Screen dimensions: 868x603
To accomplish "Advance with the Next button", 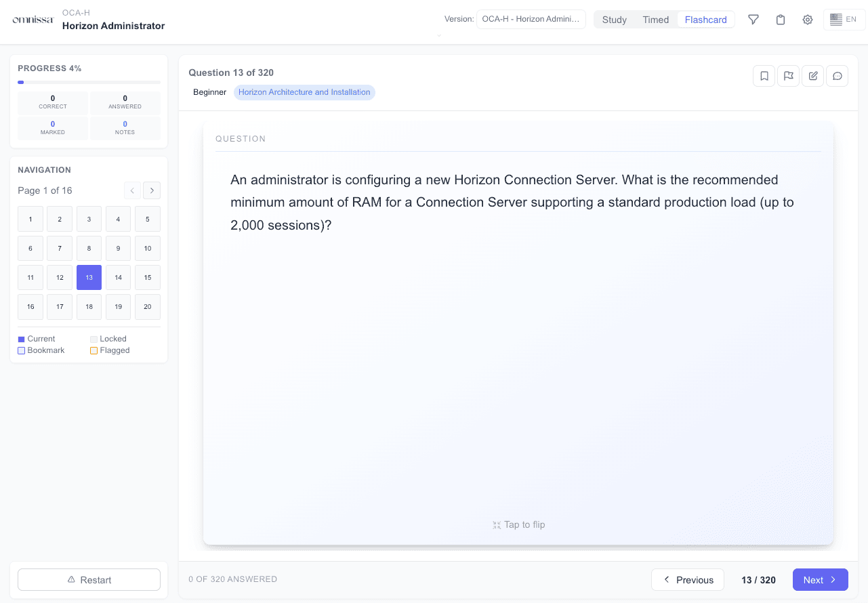I will tap(820, 579).
